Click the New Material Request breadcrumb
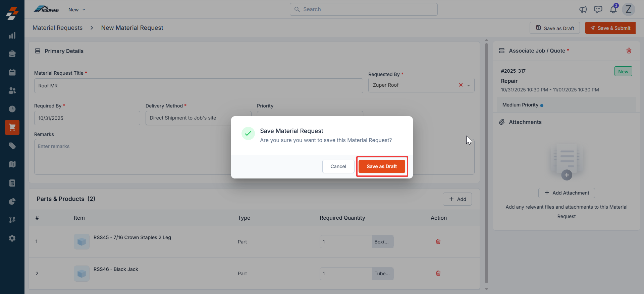 pyautogui.click(x=132, y=28)
